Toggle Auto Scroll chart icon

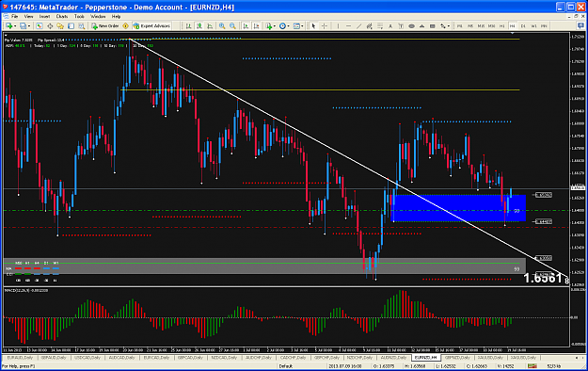pyautogui.click(x=246, y=26)
